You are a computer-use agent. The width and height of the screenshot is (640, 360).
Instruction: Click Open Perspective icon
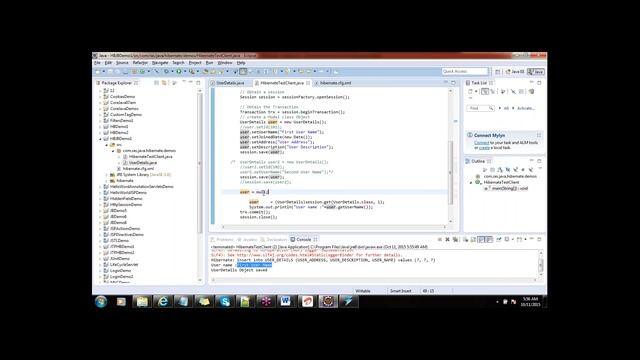pyautogui.click(x=498, y=71)
